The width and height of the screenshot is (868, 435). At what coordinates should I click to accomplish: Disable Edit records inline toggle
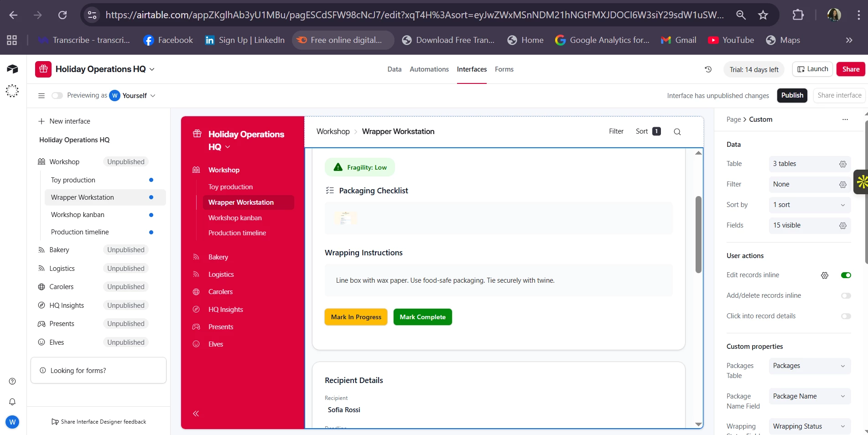click(x=846, y=275)
